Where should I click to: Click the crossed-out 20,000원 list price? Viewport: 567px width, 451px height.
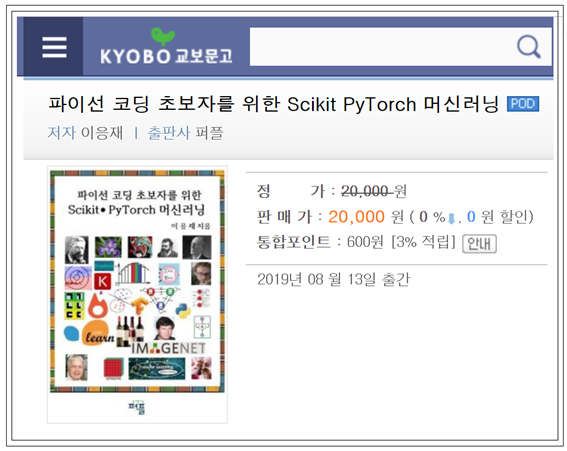click(374, 191)
